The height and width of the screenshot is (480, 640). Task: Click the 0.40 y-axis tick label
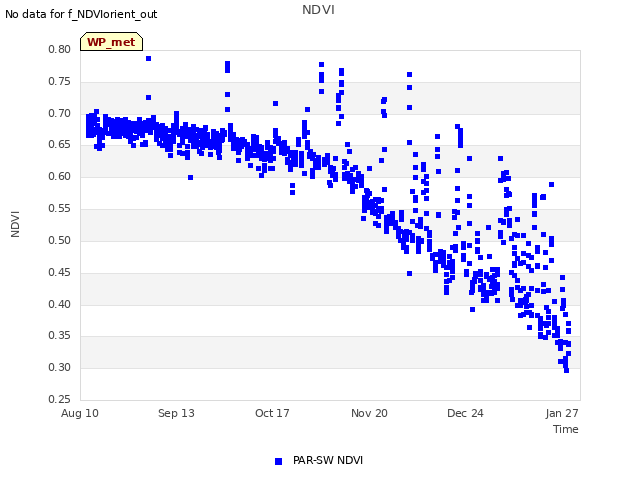60,304
